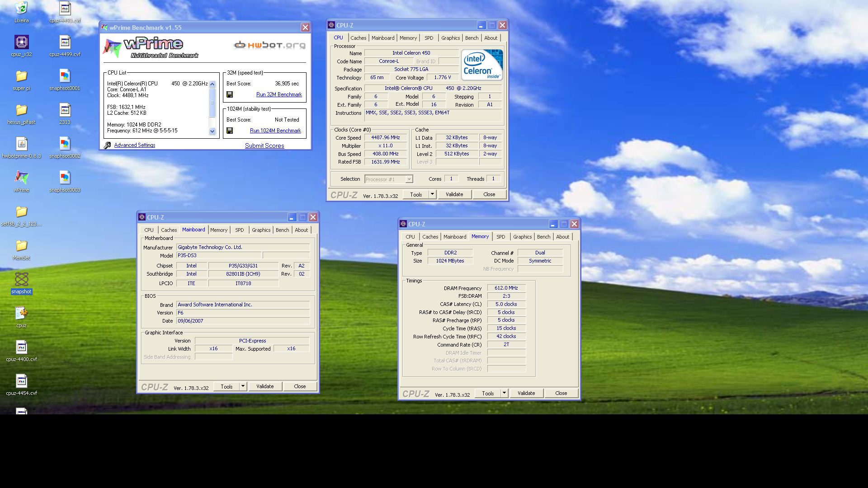Open the hwbotprime-0.8.3 icon
Viewport: 868px width, 488px height.
coord(21,144)
